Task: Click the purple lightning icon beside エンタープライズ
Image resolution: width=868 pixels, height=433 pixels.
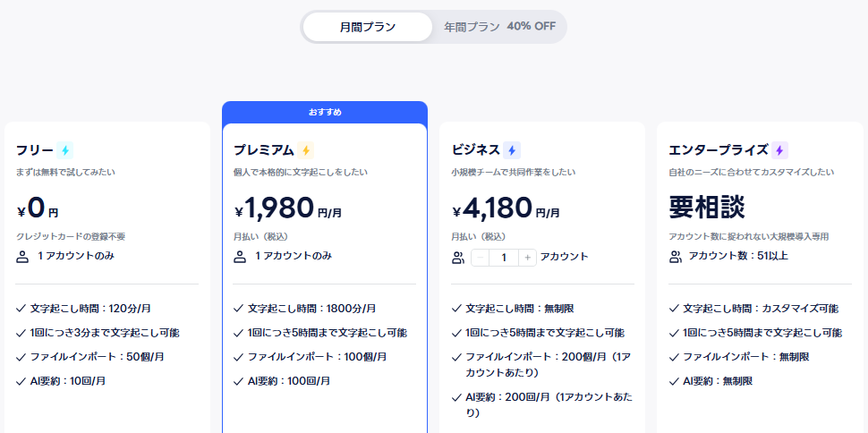Action: [780, 150]
